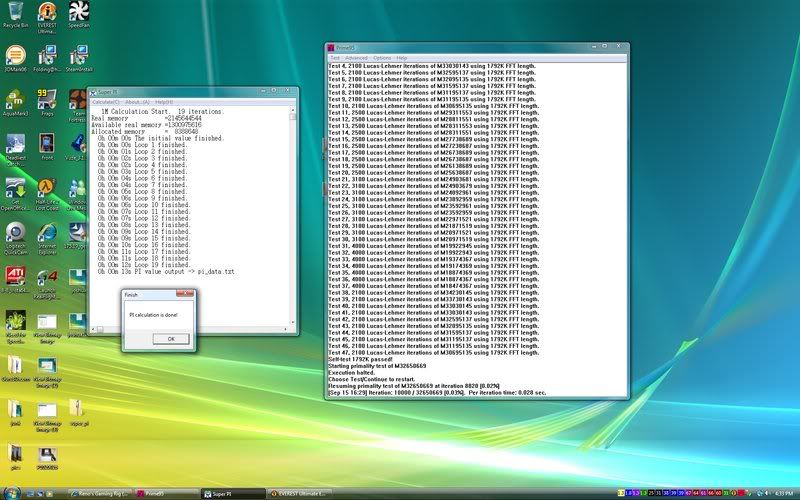The image size is (800, 500).
Task: Click the taskbar clock showing 4:33 PM
Action: tap(784, 493)
